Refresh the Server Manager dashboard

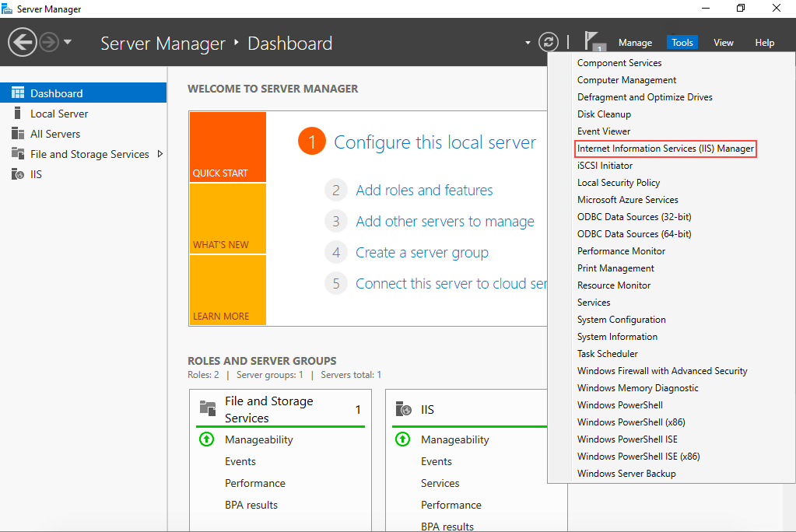point(549,42)
